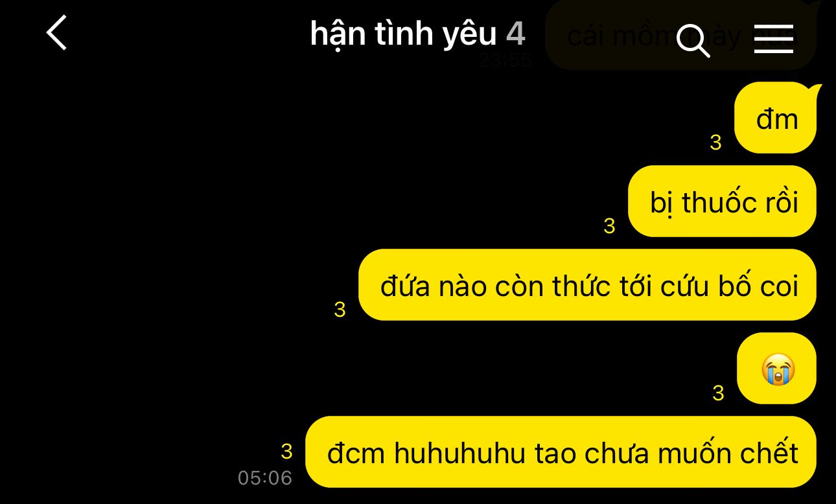The height and width of the screenshot is (504, 836).
Task: Tap unread count above the 05:06 time
Action: click(x=286, y=451)
